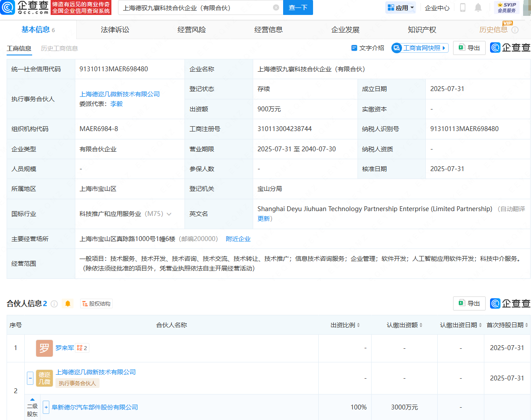Open the 应用 dropdown menu
Screen dimensions: 531x420
(x=401, y=7)
